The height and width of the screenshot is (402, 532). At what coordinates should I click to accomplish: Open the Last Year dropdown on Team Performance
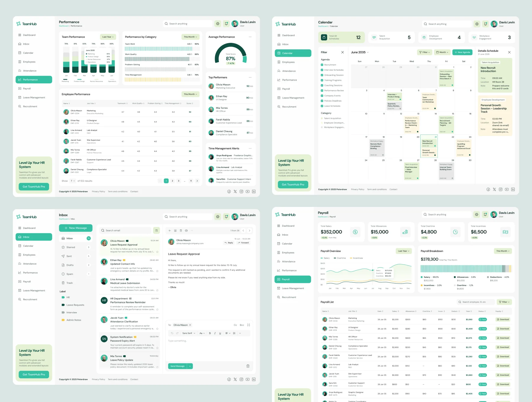click(x=108, y=37)
